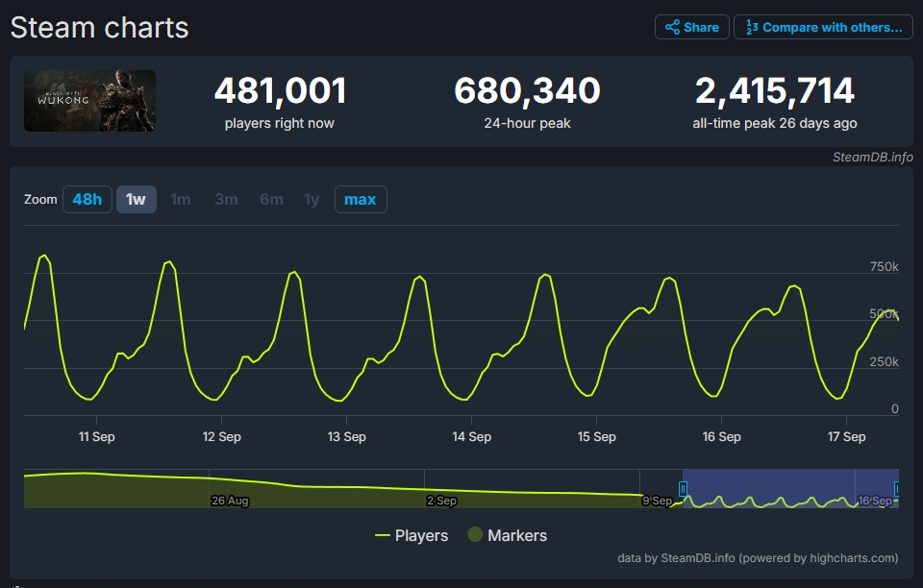Click the 11 Sep axis label
923x588 pixels.
click(96, 437)
